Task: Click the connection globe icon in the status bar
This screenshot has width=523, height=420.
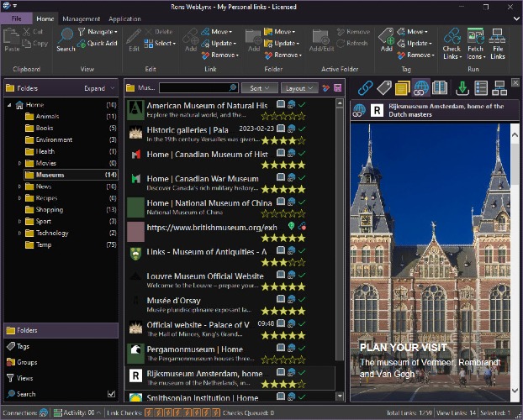Action: pos(44,412)
